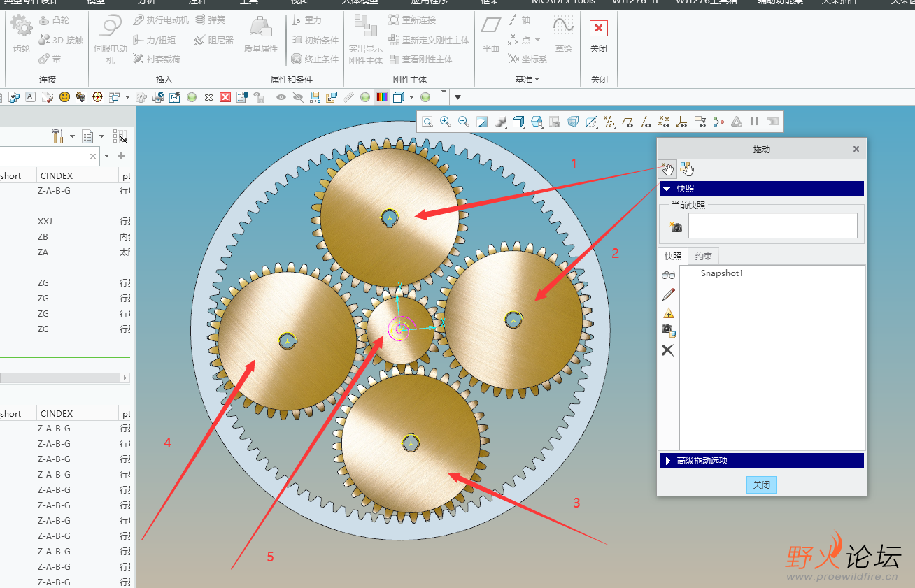Viewport: 915px width, 588px height.
Task: Select the drag point hand tool
Action: click(667, 168)
